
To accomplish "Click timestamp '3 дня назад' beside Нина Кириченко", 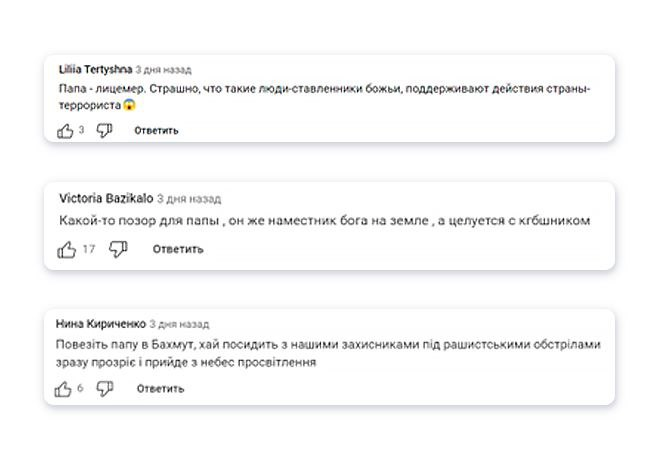I will click(179, 324).
